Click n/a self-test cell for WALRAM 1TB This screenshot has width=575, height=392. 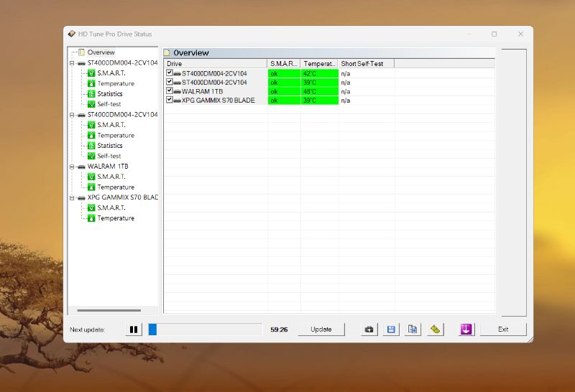[367, 91]
